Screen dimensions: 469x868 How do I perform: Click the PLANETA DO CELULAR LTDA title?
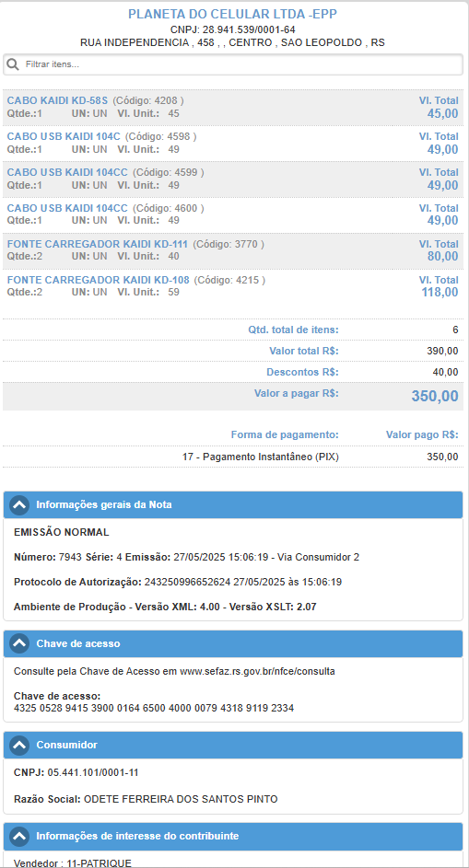[232, 15]
